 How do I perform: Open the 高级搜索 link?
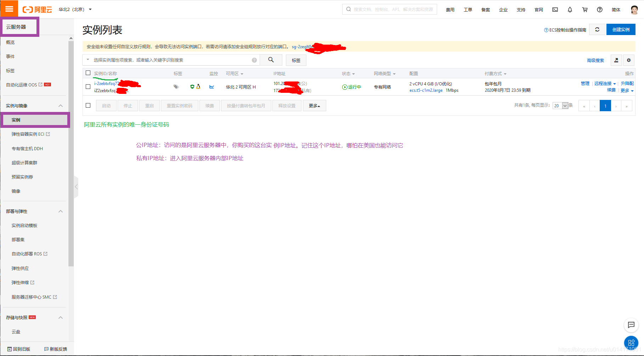point(595,60)
